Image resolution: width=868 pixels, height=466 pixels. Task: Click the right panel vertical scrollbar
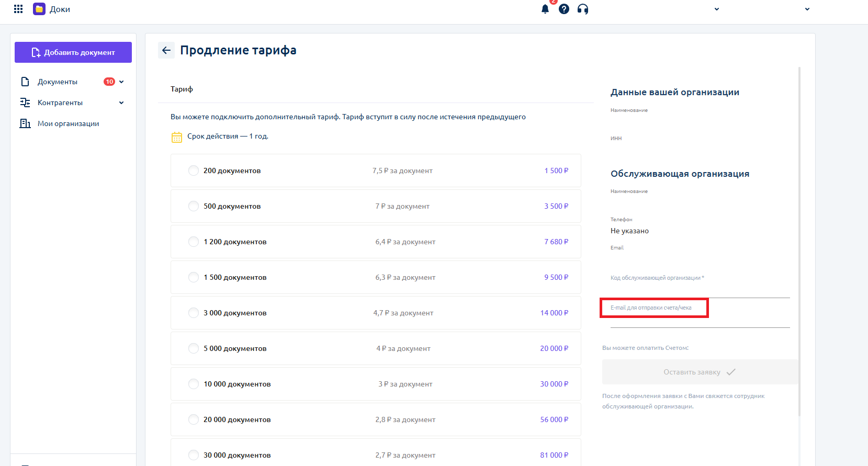pyautogui.click(x=799, y=241)
